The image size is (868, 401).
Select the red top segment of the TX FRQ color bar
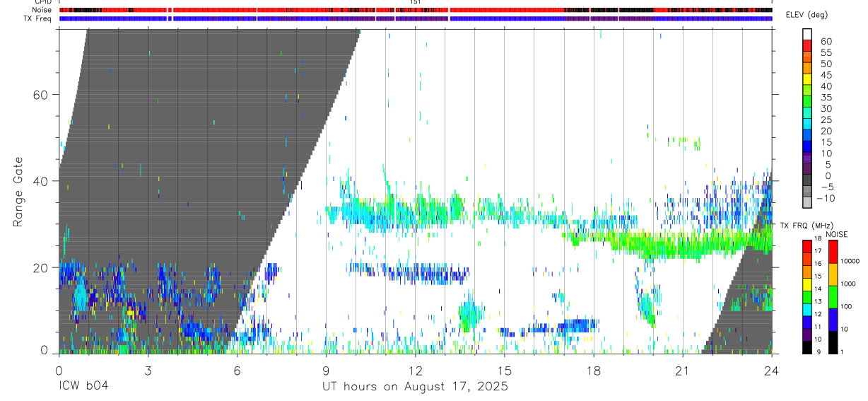[807, 246]
